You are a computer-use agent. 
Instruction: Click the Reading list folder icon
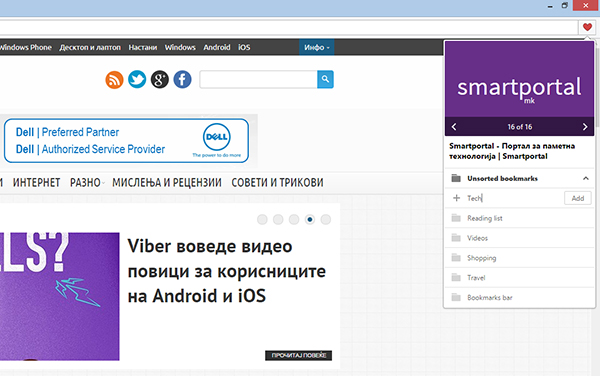456,218
